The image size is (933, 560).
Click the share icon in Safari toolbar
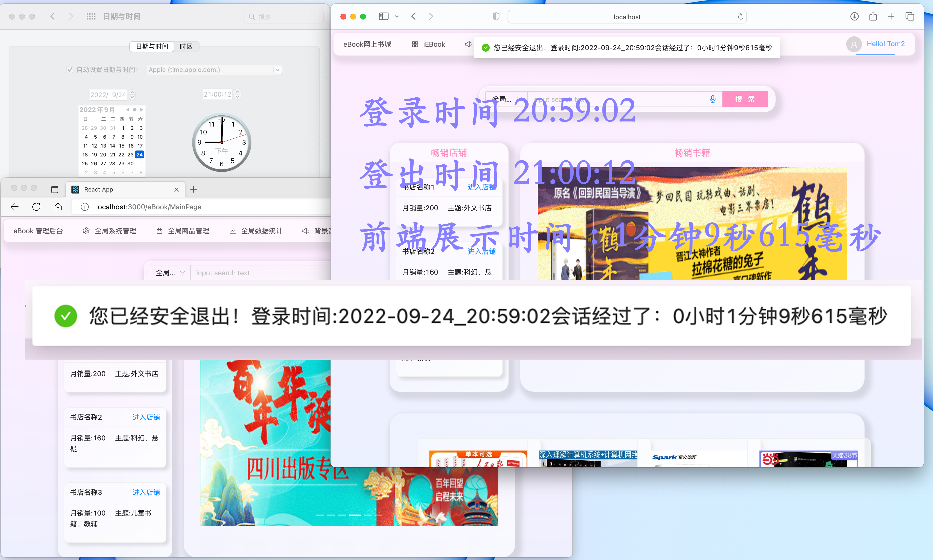coord(873,16)
